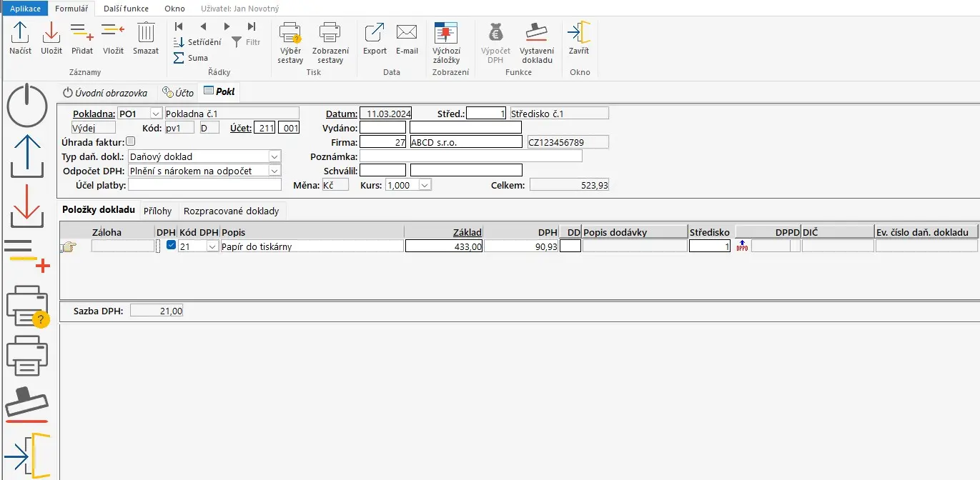The image size is (980, 480).
Task: Click the Suma button in Řádky group
Action: click(192, 58)
